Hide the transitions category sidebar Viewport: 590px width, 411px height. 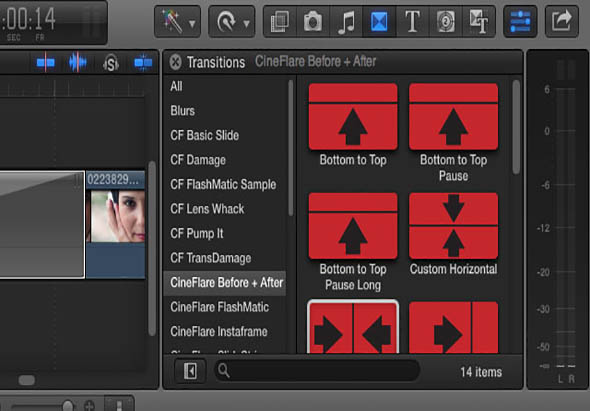pos(190,371)
